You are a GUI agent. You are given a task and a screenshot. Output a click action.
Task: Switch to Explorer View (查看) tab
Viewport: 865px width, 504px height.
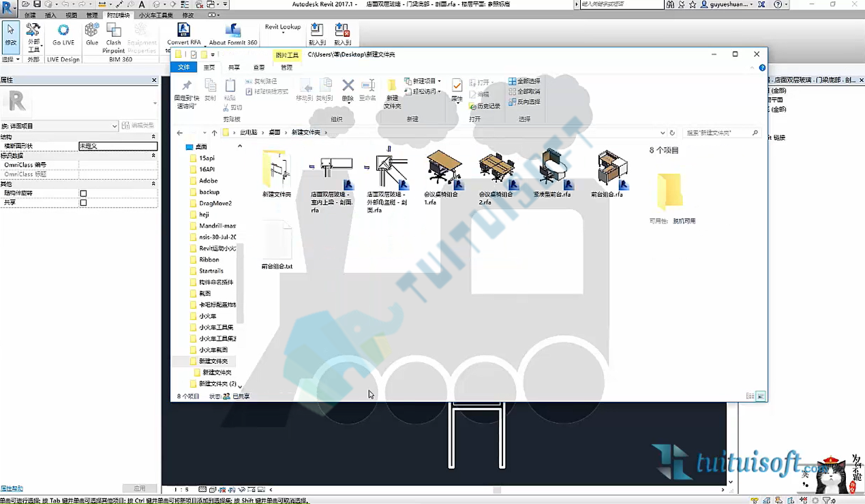pos(259,67)
